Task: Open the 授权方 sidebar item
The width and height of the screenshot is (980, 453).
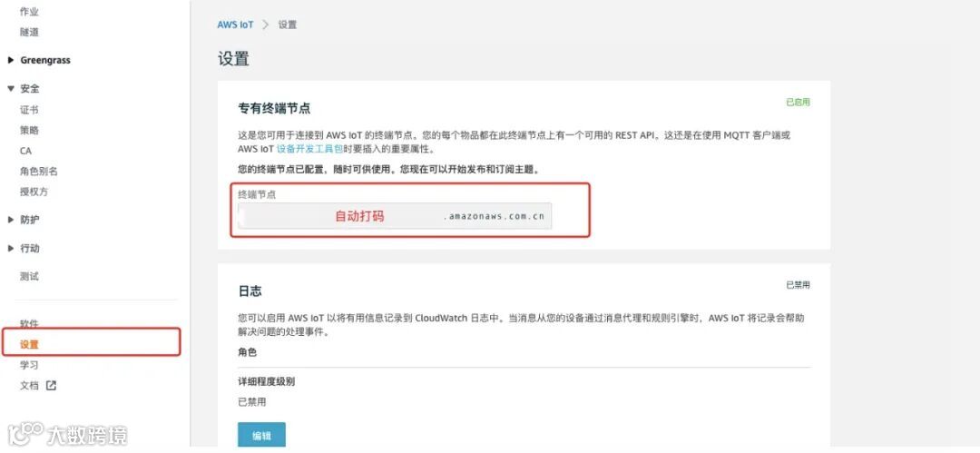Action: 34,192
